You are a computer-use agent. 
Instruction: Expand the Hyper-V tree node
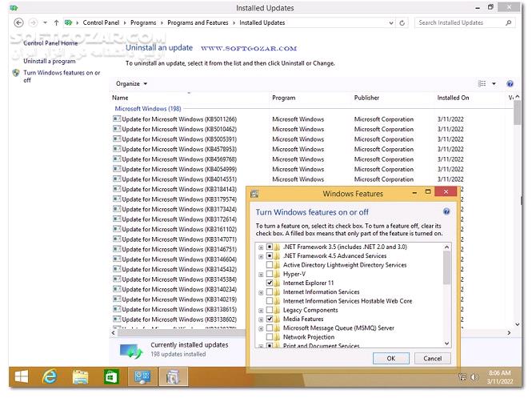click(261, 275)
